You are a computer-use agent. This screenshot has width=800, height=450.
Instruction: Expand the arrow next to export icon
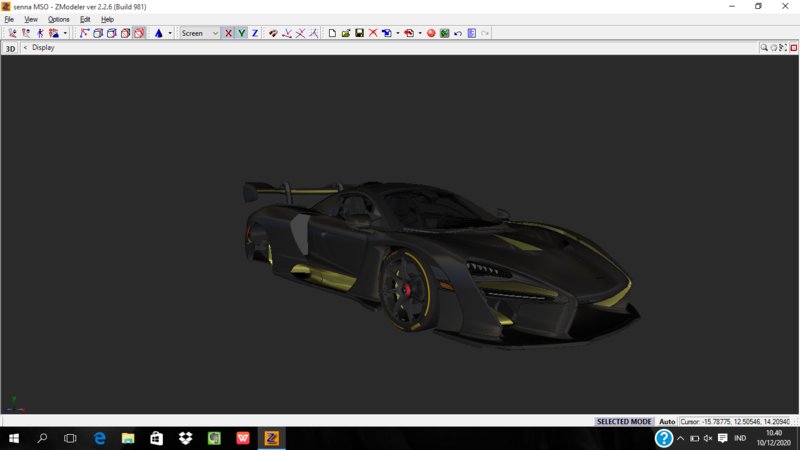click(x=420, y=33)
